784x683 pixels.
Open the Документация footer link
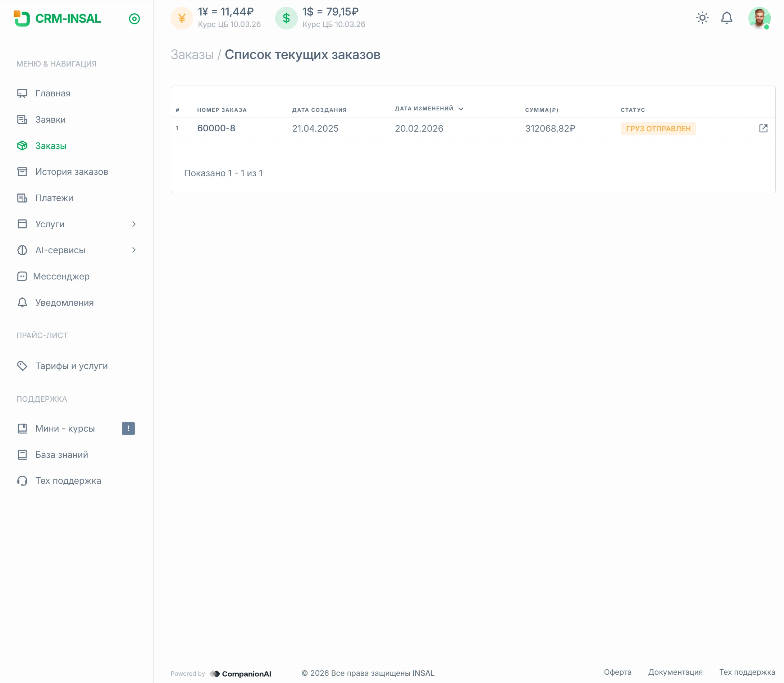point(675,672)
